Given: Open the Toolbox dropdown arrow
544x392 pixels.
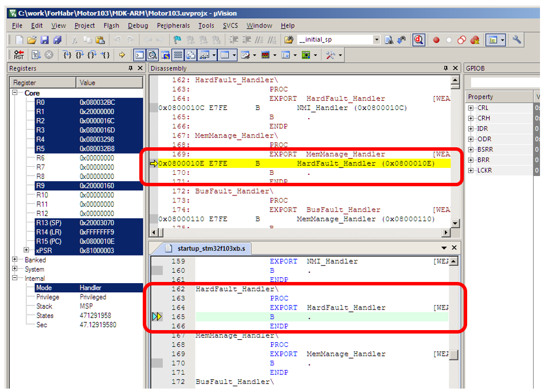Looking at the screenshot, I should pyautogui.click(x=340, y=55).
